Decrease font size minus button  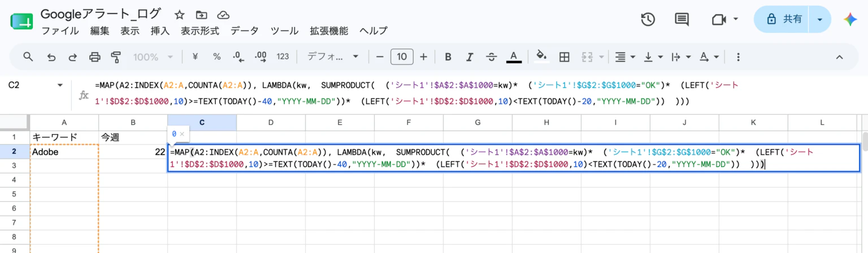pyautogui.click(x=380, y=56)
